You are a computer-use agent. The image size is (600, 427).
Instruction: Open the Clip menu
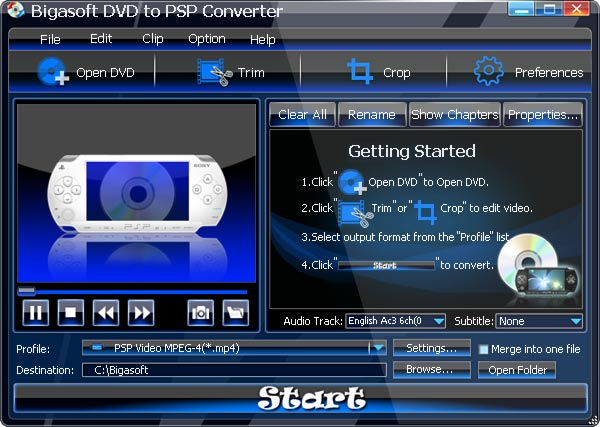point(153,39)
